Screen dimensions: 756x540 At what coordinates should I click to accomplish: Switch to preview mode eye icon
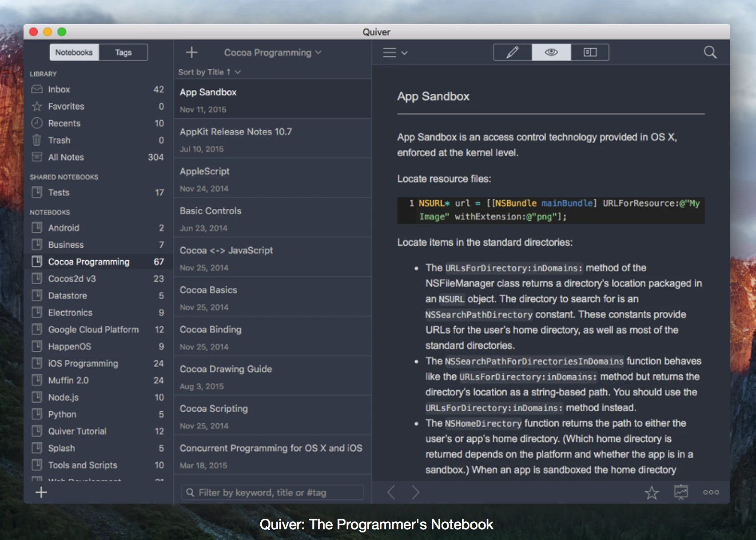coord(551,52)
